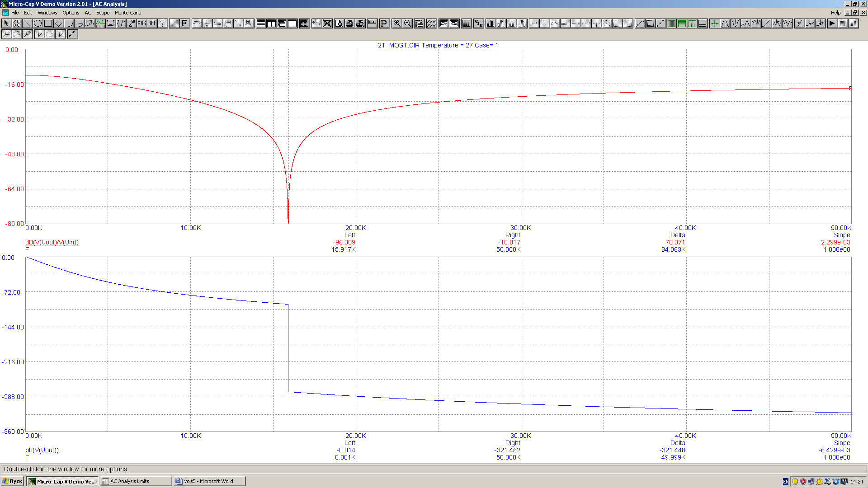Select the arrow pointer tool
This screenshot has height=488, width=868.
[x=6, y=23]
